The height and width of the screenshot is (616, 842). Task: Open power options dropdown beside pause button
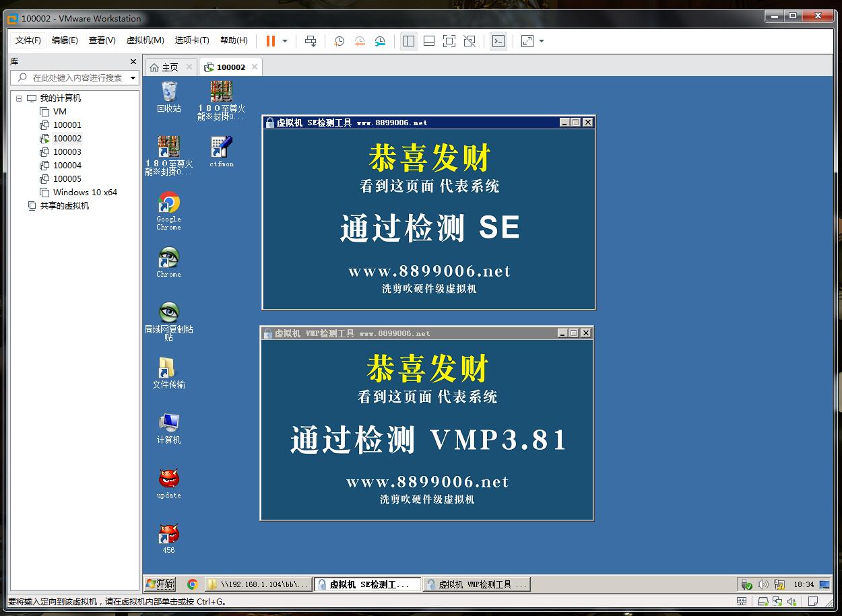285,41
